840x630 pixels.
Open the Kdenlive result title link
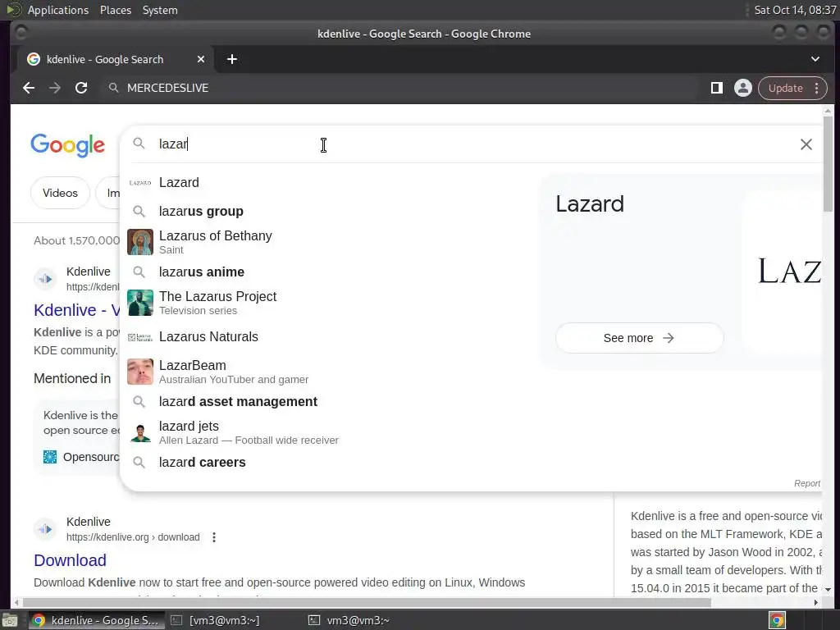coord(76,310)
